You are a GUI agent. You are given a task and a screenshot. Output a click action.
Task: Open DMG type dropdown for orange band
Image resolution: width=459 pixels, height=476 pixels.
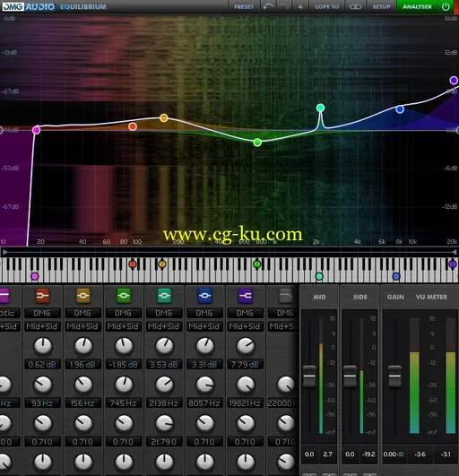pyautogui.click(x=82, y=313)
